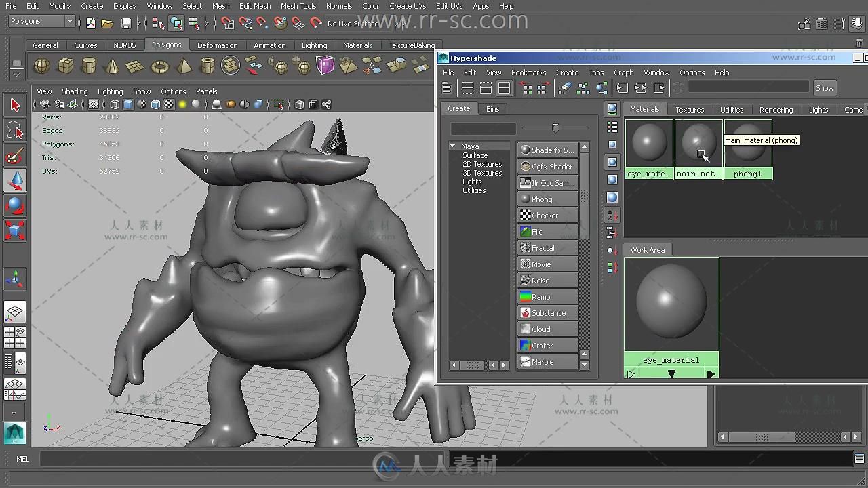Click the Show button in Hypershade
This screenshot has height=488, width=868.
coord(825,88)
